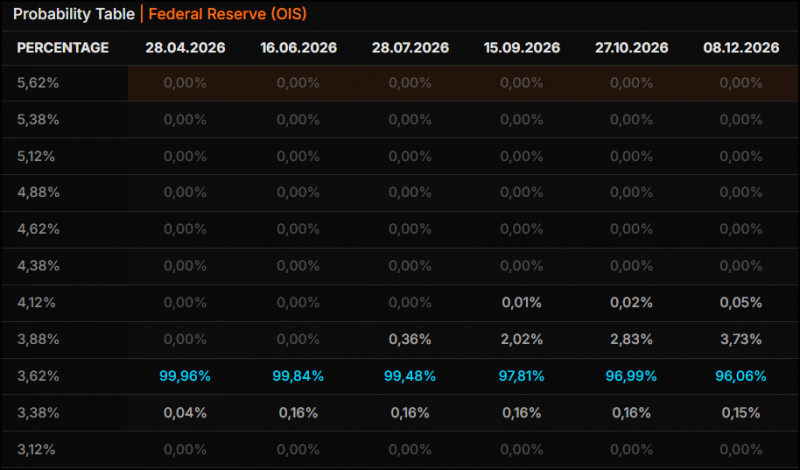800x470 pixels.
Task: Select the 3,12% rate row label
Action: click(x=36, y=450)
